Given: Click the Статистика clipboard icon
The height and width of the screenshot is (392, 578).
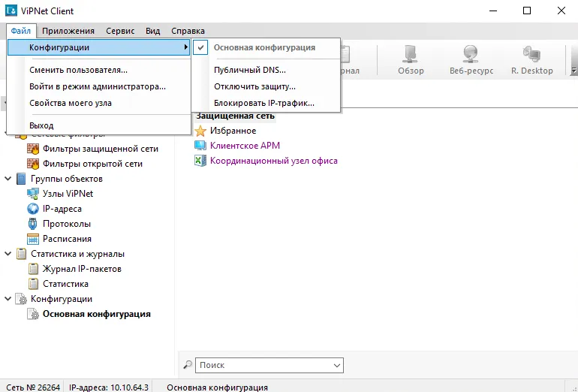Looking at the screenshot, I should (33, 284).
